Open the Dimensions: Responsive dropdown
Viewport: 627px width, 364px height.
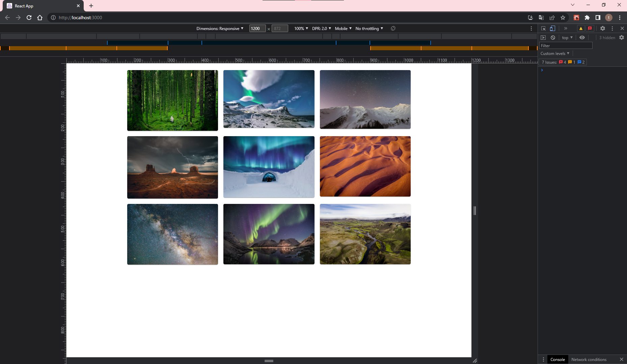tap(220, 28)
